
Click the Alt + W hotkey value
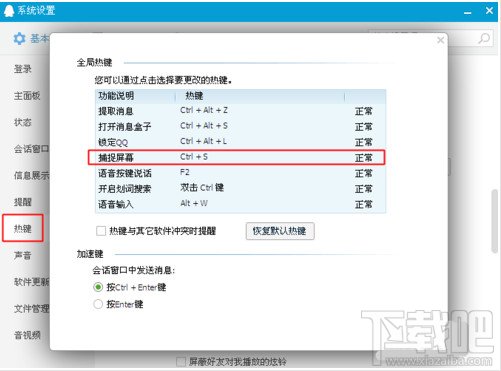(x=194, y=203)
